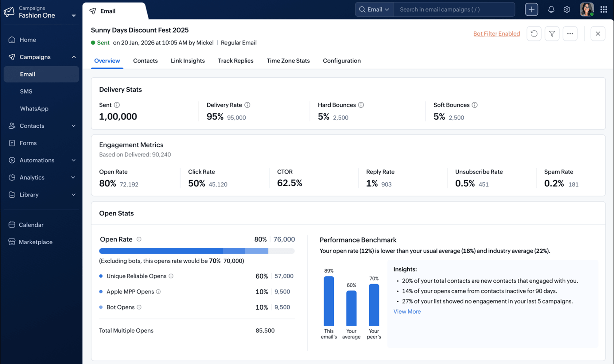Open the notifications bell
The height and width of the screenshot is (364, 614).
pos(551,10)
